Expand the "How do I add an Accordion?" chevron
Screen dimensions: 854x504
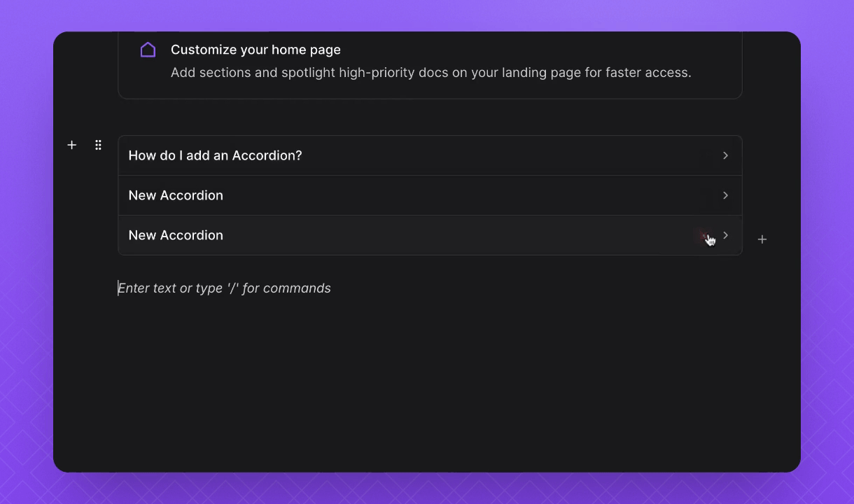(x=725, y=155)
